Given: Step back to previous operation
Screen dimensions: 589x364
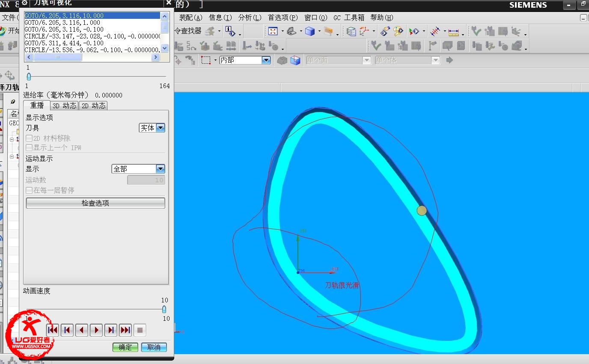Looking at the screenshot, I should (67, 330).
